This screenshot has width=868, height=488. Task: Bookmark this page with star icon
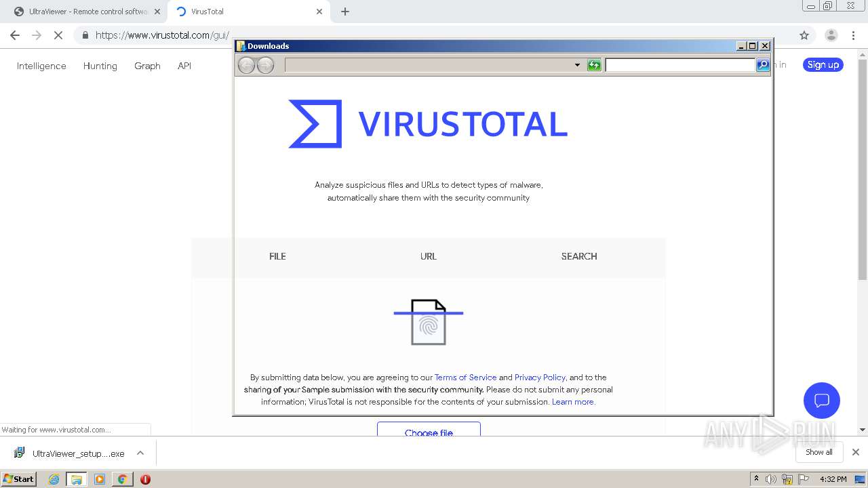point(804,35)
